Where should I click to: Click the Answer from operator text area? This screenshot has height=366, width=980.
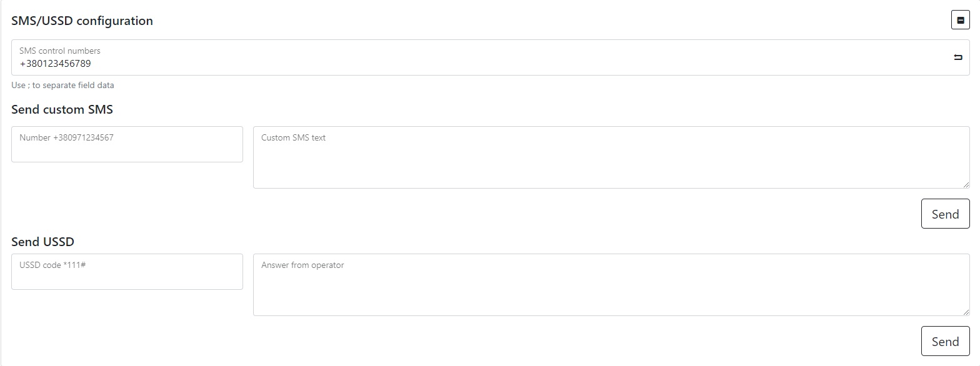pyautogui.click(x=611, y=290)
